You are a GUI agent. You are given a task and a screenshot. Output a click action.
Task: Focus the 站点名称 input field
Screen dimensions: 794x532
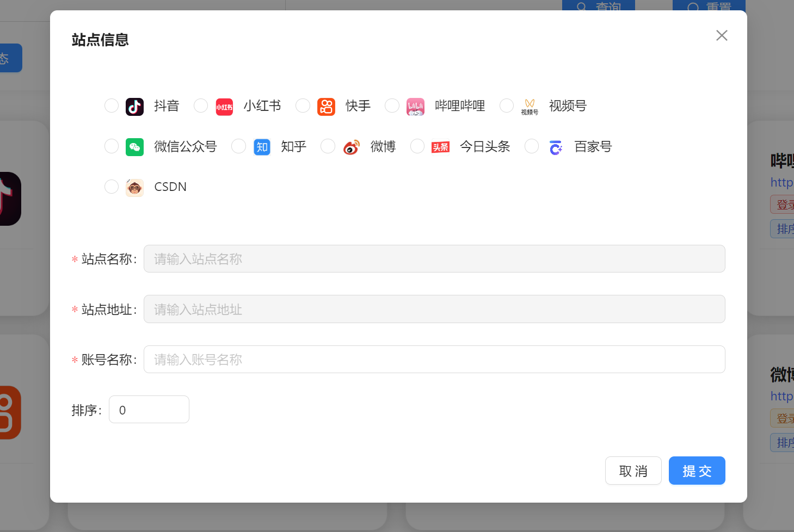point(434,258)
